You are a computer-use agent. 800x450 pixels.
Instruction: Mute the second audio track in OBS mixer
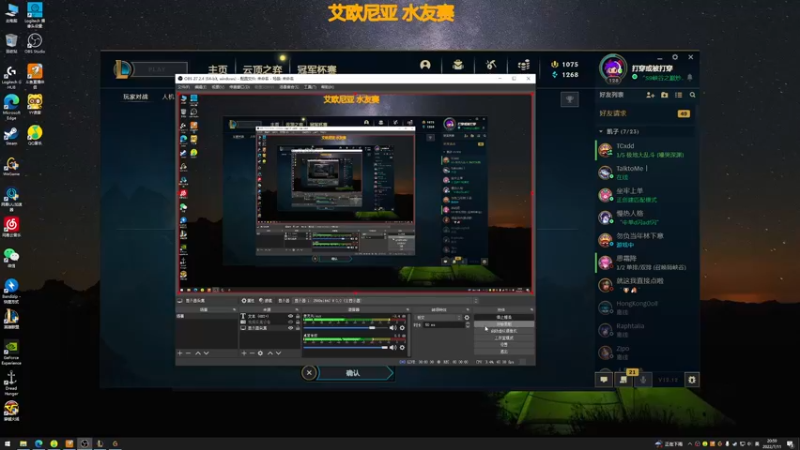pos(393,347)
